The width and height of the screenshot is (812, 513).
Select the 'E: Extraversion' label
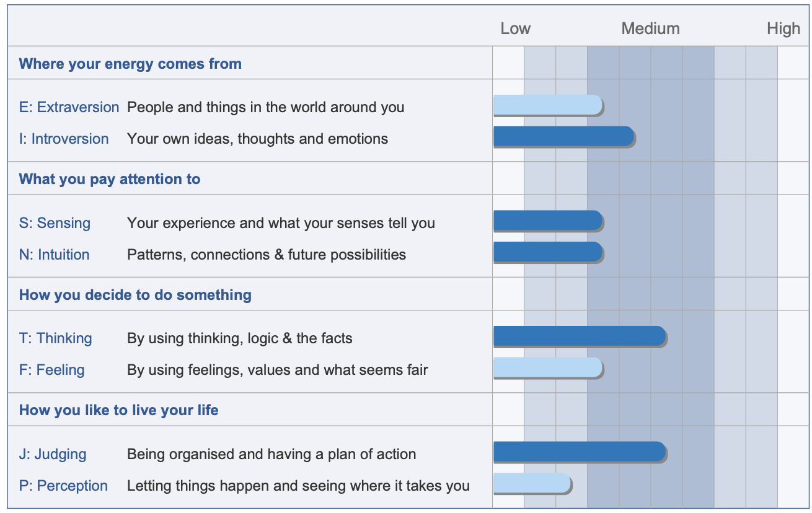click(69, 107)
